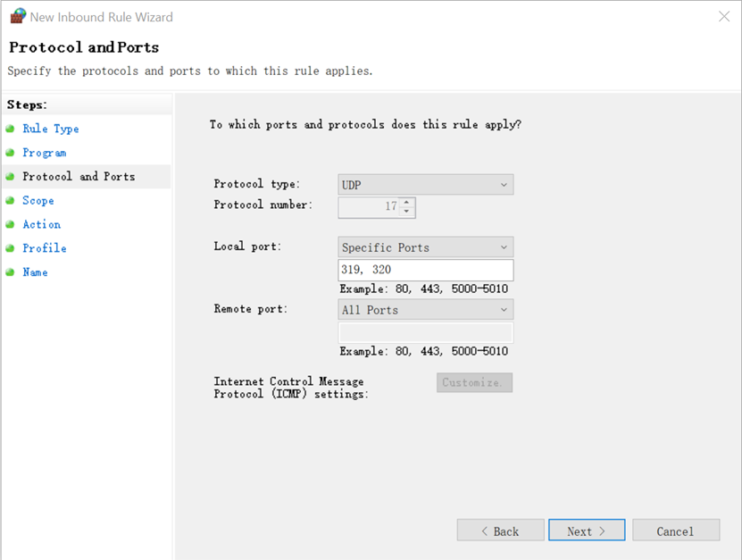Screen dimensions: 742x560
Task: Increase protocol number with up arrow
Action: pos(406,202)
